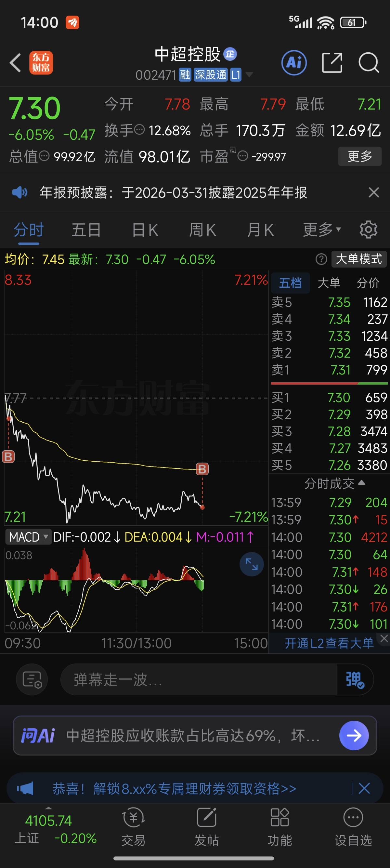Switch to 分时 chart tab
This screenshot has width=390, height=868.
29,230
